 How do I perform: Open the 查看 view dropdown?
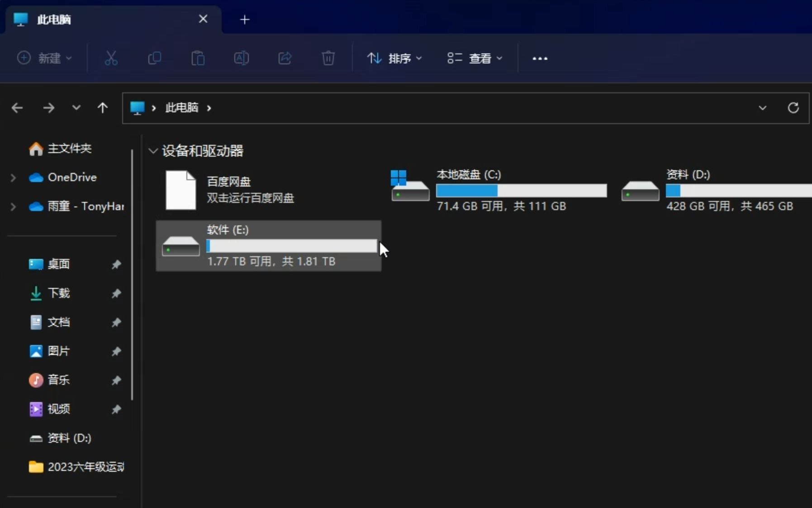475,58
